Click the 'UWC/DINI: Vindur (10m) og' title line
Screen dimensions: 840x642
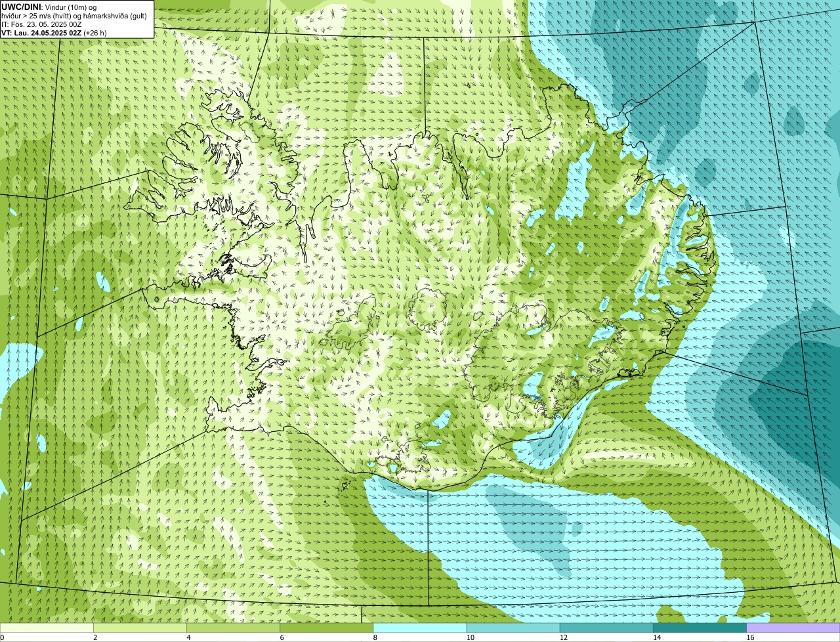point(49,7)
